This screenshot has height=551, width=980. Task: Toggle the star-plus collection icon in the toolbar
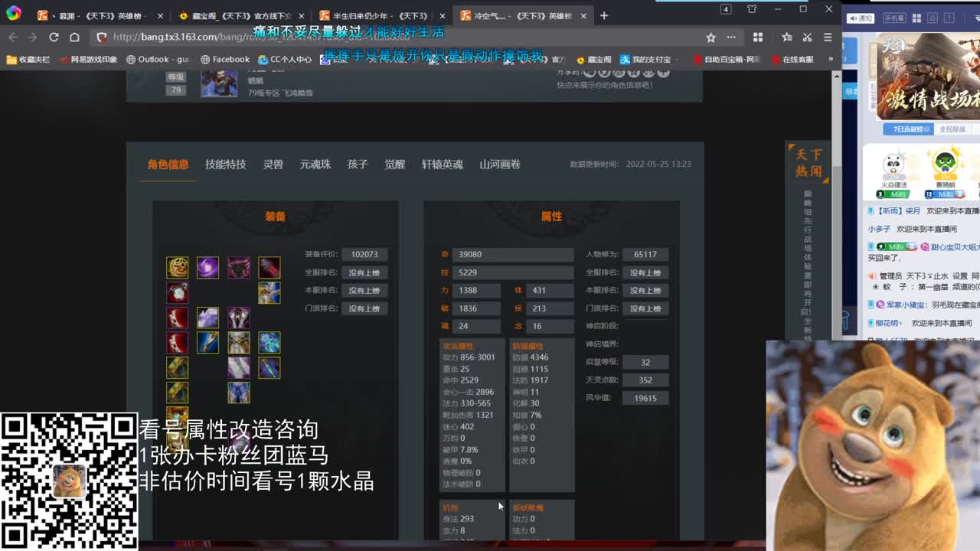[786, 37]
